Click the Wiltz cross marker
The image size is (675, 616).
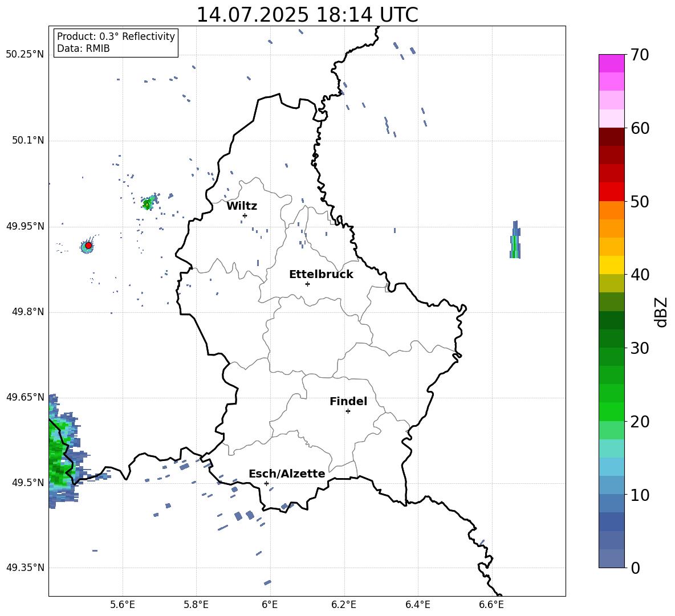pyautogui.click(x=245, y=215)
